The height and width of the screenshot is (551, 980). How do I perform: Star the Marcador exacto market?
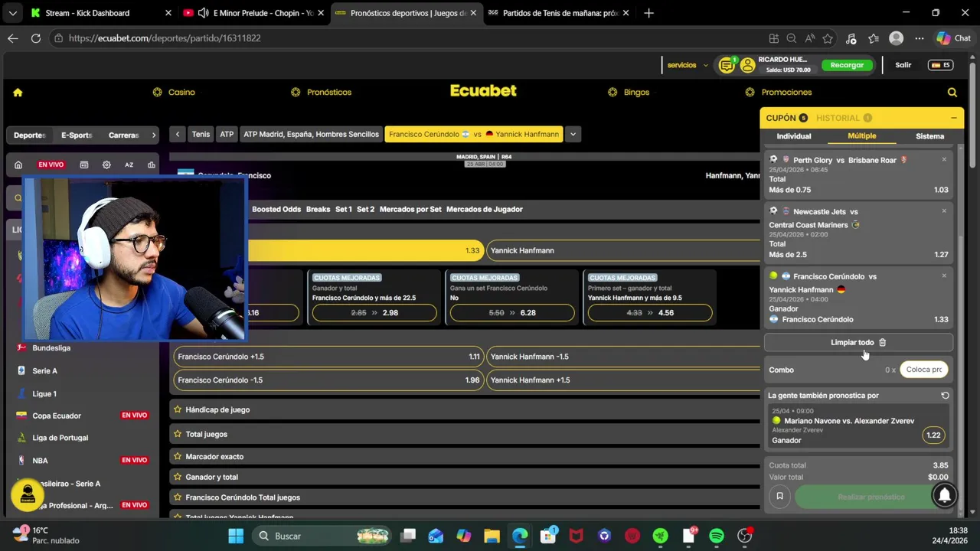178,456
